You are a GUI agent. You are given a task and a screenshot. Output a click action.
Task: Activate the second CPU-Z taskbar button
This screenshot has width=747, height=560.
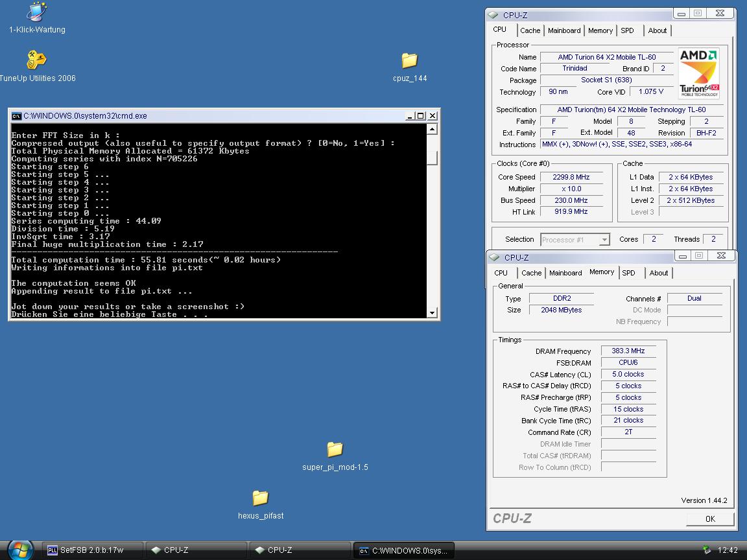click(x=300, y=550)
